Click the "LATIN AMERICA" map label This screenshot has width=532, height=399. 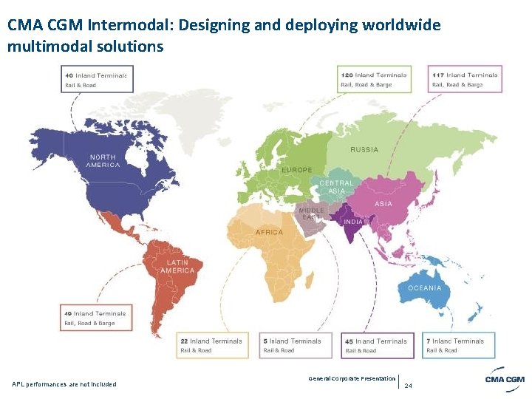177,266
